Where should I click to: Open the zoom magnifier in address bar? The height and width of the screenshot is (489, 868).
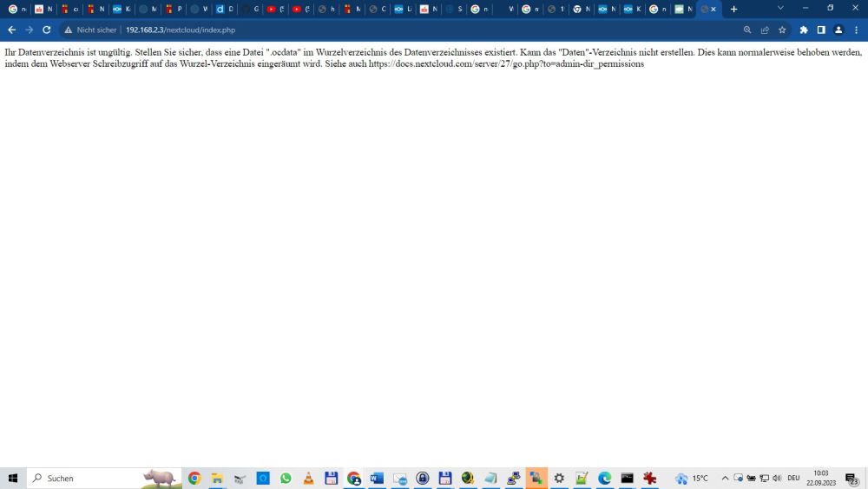point(747,30)
